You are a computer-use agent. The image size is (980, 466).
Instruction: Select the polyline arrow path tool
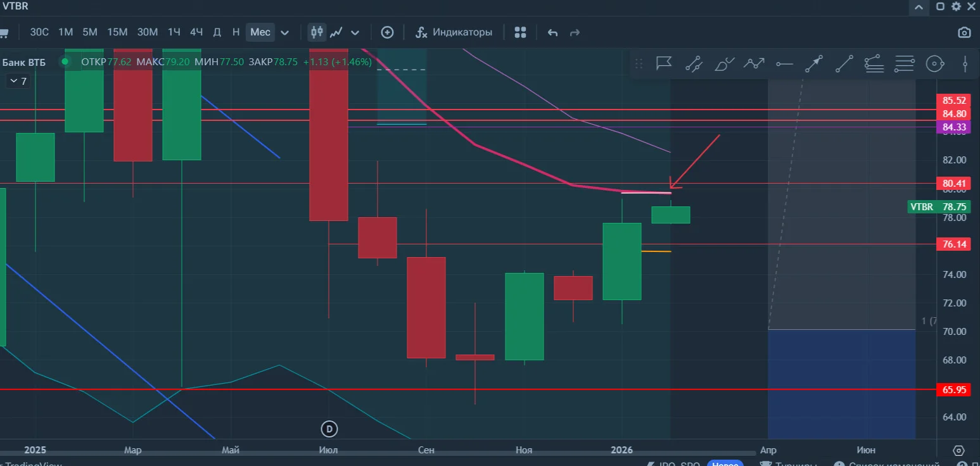click(x=754, y=63)
